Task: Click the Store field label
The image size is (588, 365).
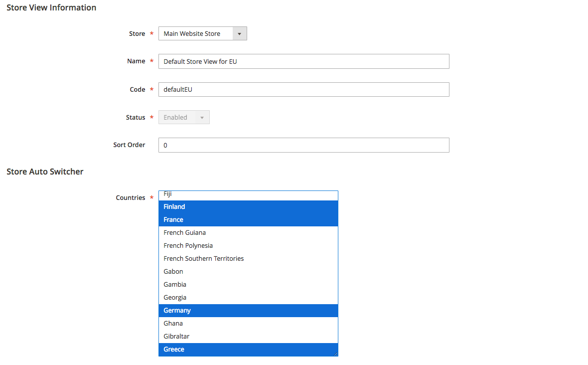Action: (137, 33)
